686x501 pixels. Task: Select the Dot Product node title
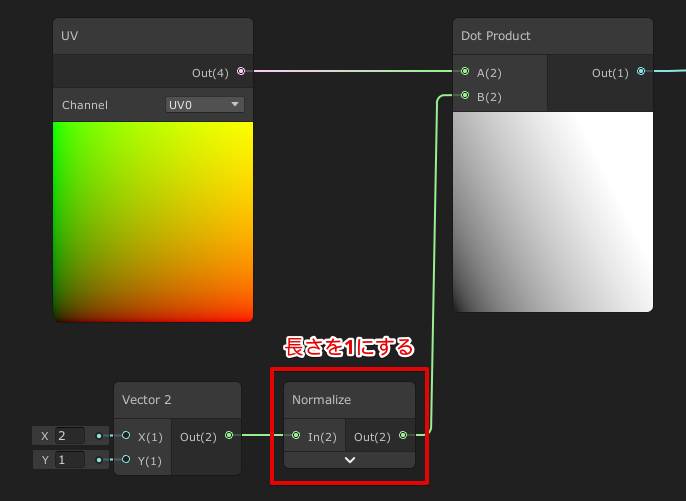tap(495, 36)
